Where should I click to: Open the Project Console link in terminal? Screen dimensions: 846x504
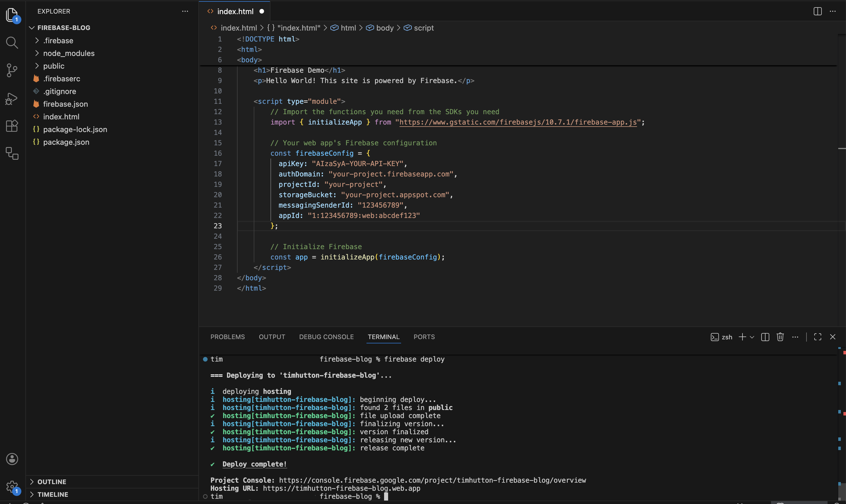(433, 480)
